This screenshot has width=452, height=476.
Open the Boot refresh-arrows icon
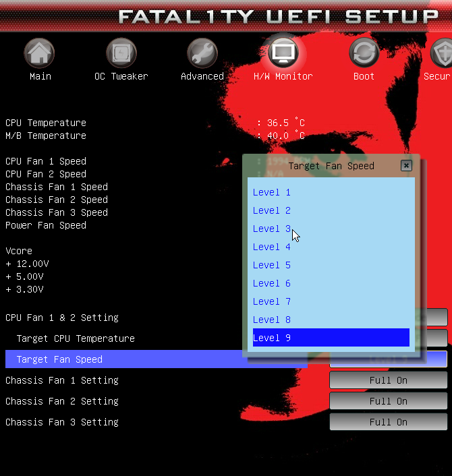[364, 53]
